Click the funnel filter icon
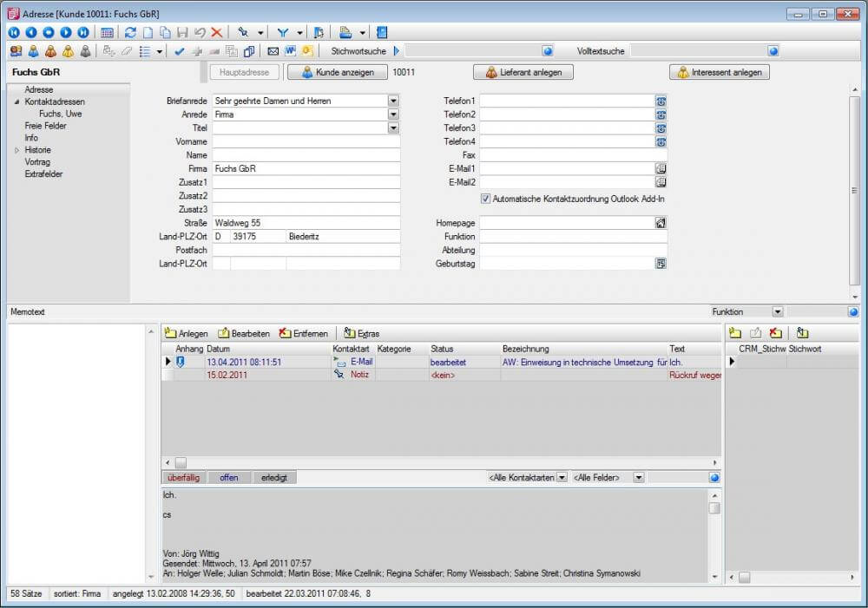868x608 pixels. click(283, 33)
